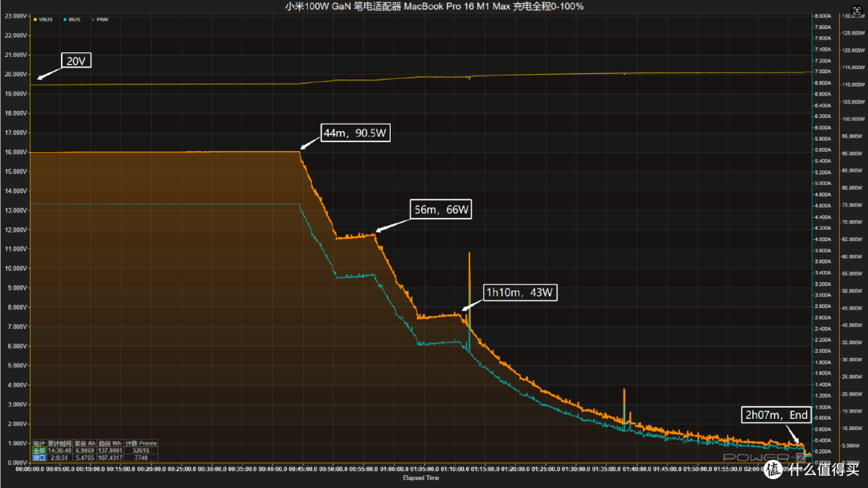868x488 pixels.
Task: Click the 23.000V voltage axis label
Action: [15, 16]
